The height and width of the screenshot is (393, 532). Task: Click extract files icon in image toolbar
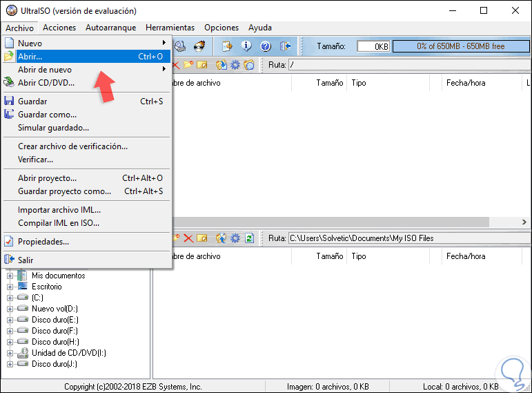click(x=221, y=64)
